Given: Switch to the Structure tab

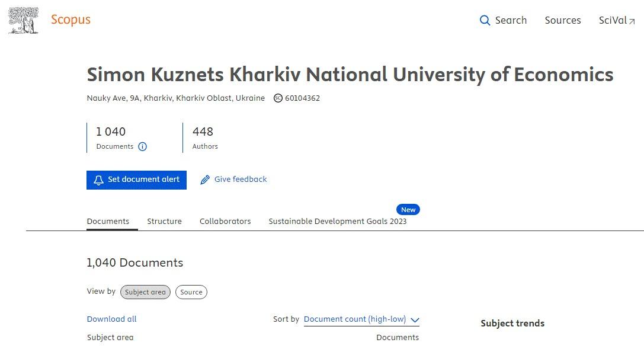Looking at the screenshot, I should [x=164, y=222].
